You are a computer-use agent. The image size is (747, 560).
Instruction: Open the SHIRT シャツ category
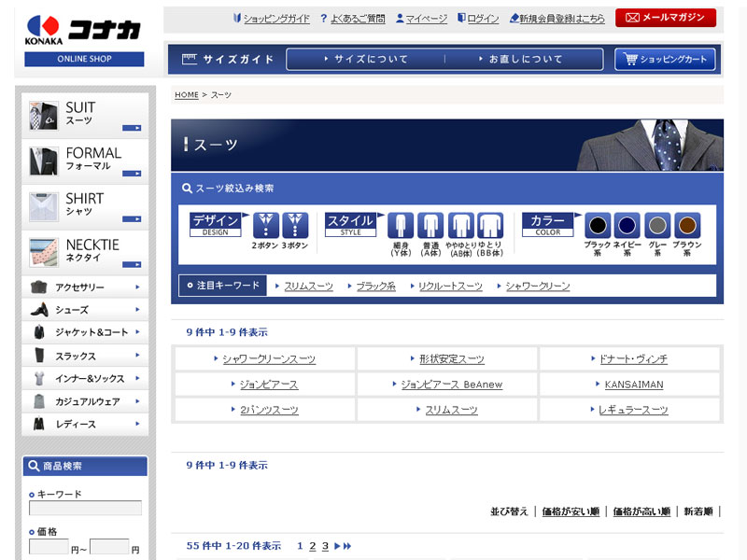[85, 207]
